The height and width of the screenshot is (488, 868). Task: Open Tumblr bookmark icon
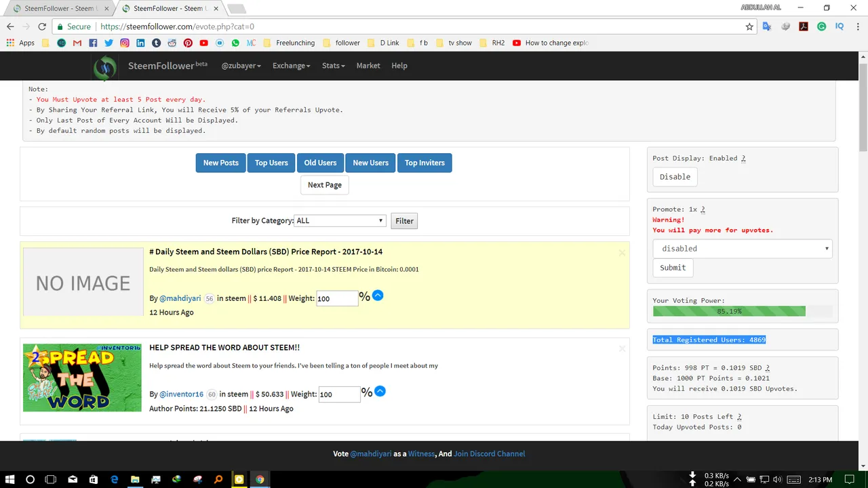[156, 43]
